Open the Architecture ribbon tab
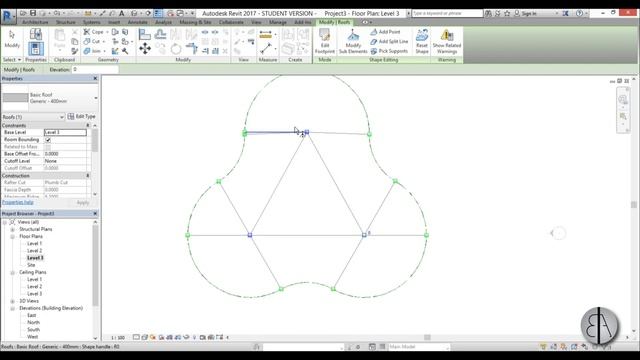This screenshot has height=360, width=640. 35,22
